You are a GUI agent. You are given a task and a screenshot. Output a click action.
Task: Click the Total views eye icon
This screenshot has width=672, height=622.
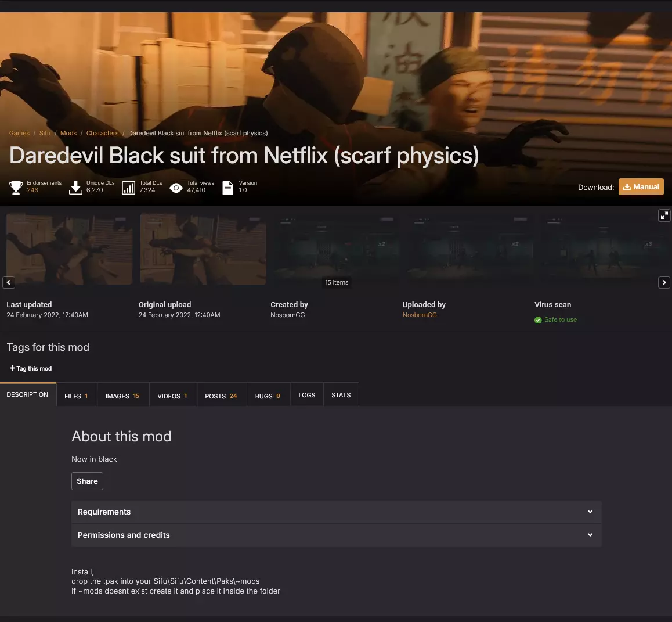[176, 188]
